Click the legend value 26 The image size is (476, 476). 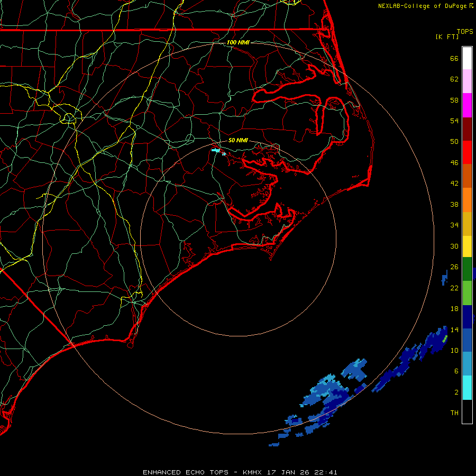454,267
